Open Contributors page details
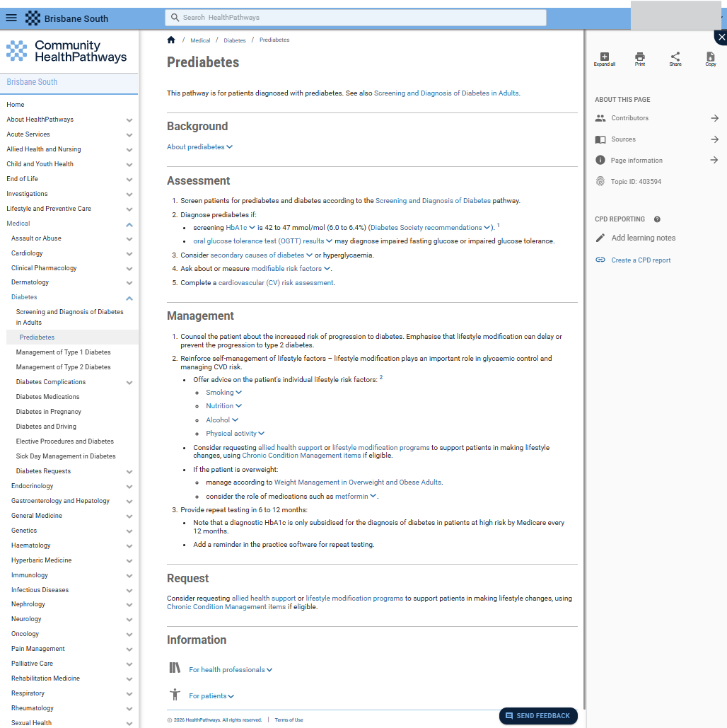Screen dimensions: 727x728 coord(656,118)
